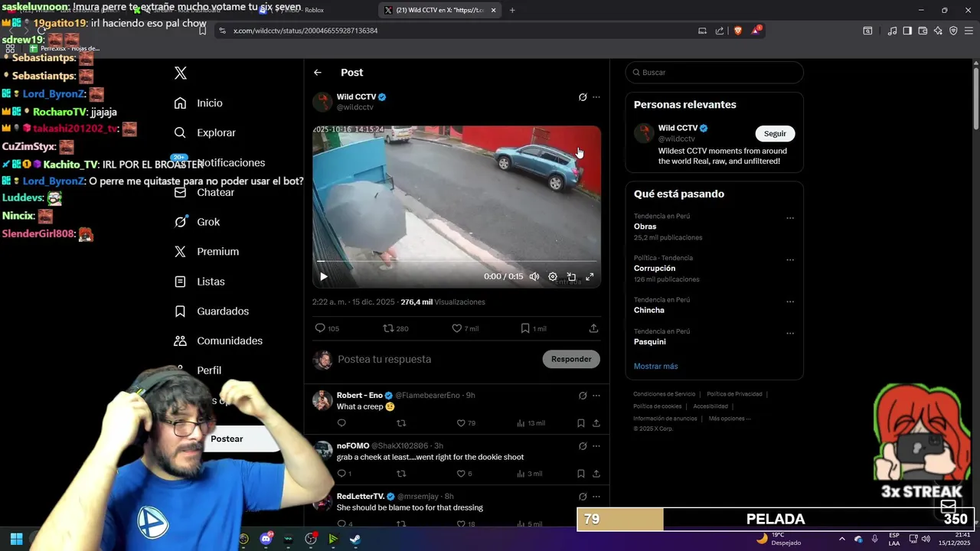The width and height of the screenshot is (980, 551).
Task: Click the Buscar search field
Action: (714, 73)
